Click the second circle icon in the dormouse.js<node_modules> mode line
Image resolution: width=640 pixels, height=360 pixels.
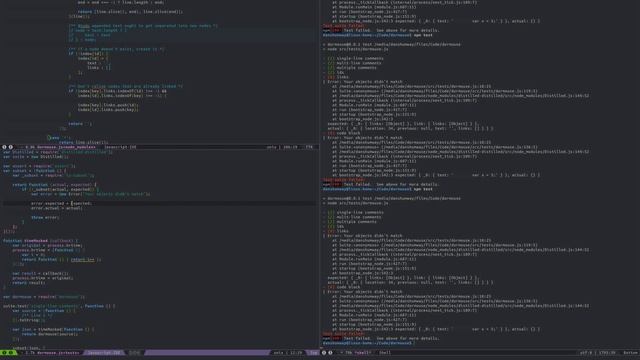[x=11, y=147]
